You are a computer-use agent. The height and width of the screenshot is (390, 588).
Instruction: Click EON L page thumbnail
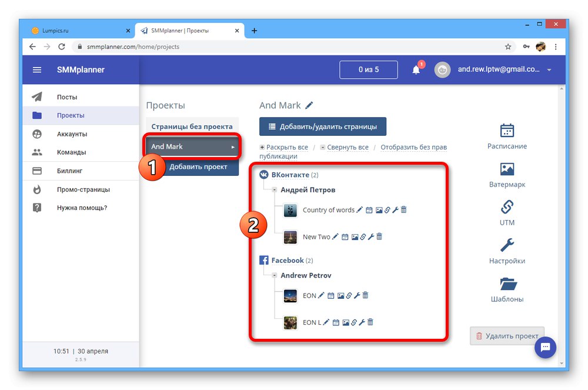click(290, 323)
